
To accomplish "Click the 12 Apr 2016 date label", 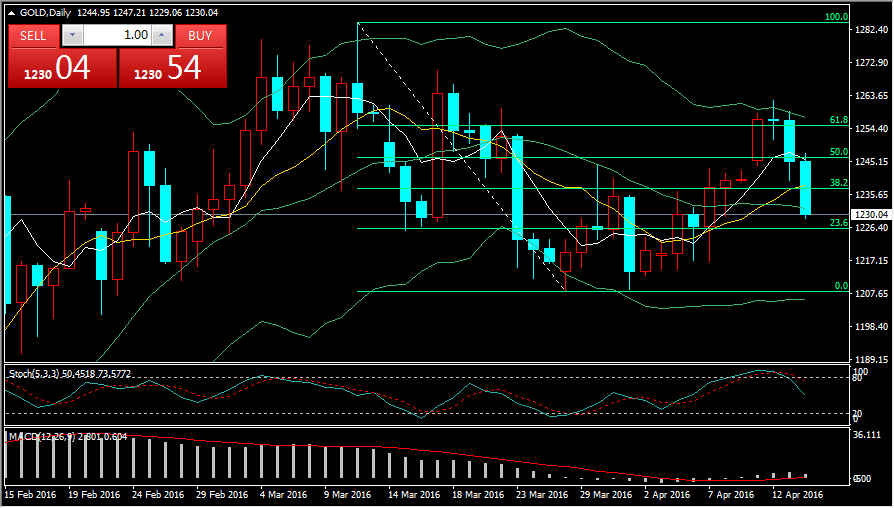I will point(798,494).
